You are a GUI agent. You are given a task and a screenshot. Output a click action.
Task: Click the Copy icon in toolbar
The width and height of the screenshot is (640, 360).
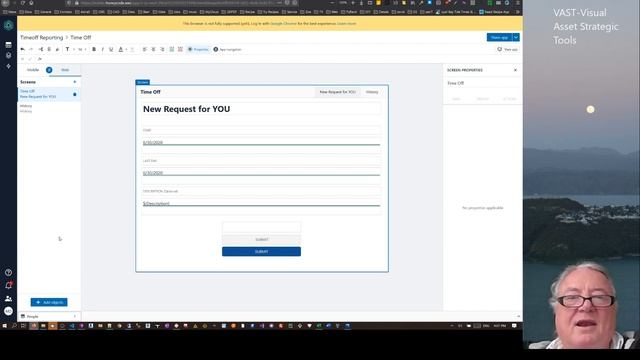click(49, 49)
